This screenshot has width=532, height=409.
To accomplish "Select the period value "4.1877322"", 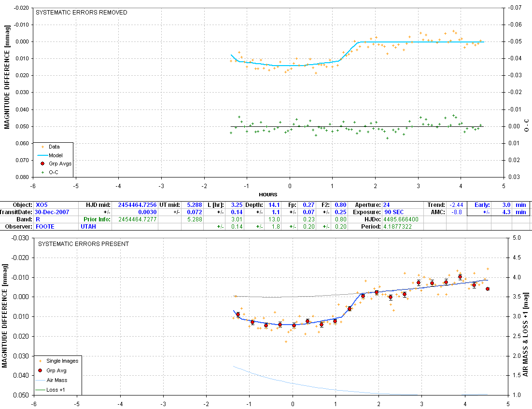I will (x=398, y=226).
